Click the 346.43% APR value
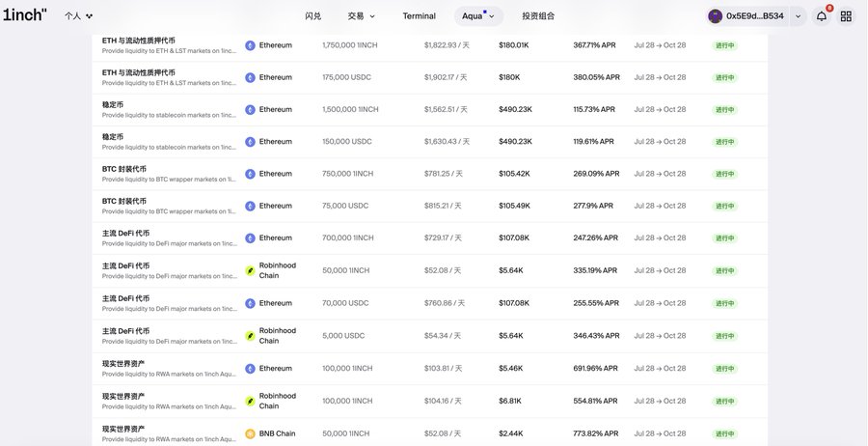Image resolution: width=868 pixels, height=446 pixels. pos(596,336)
